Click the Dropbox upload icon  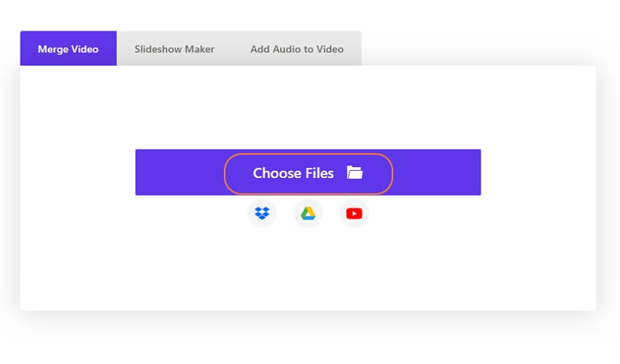(262, 214)
